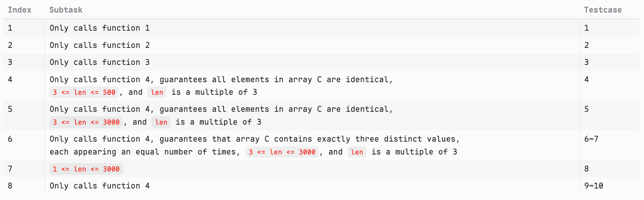Click the 'len' code tag in subtask 4
Image resolution: width=644 pixels, height=200 pixels.
pyautogui.click(x=157, y=92)
